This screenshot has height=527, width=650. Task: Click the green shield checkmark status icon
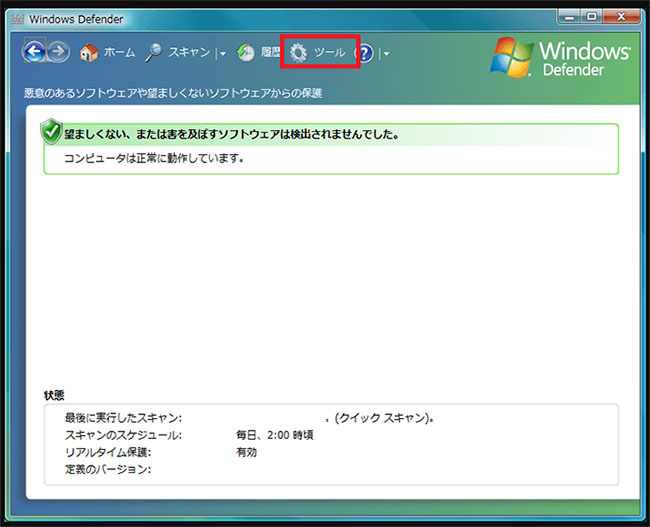pyautogui.click(x=51, y=131)
